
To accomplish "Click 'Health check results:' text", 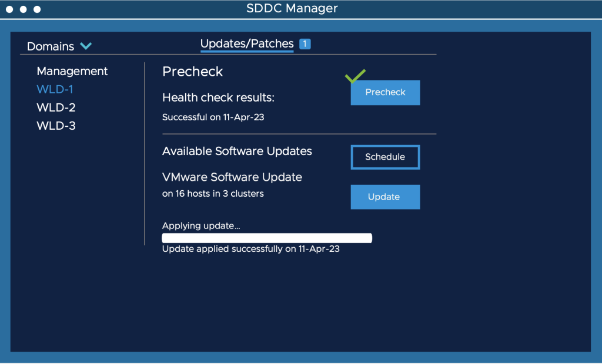I will 219,98.
